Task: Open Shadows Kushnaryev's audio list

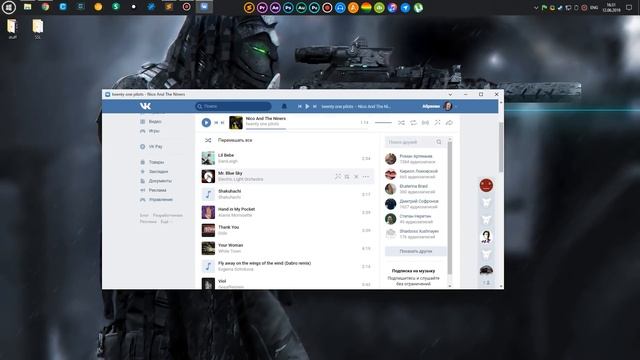Action: coord(415,234)
